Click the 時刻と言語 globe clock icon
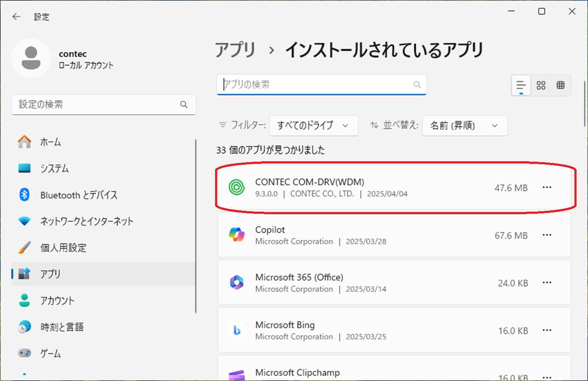588x381 pixels. (25, 326)
